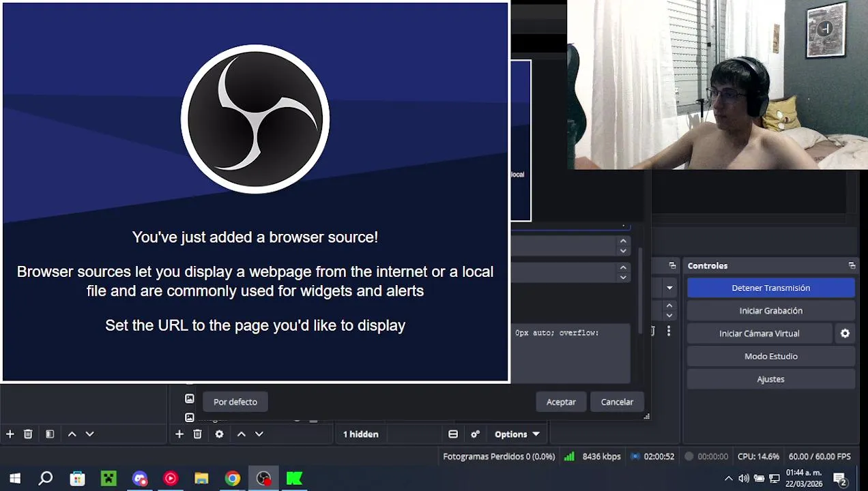Click the dialog resize grip corner

(646, 416)
